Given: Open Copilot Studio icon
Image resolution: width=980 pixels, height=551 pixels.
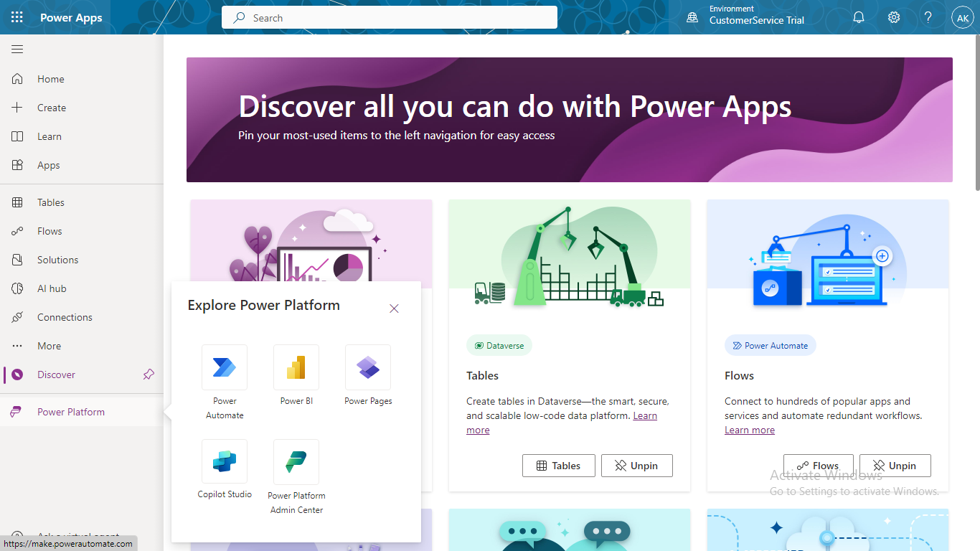Looking at the screenshot, I should 225,462.
